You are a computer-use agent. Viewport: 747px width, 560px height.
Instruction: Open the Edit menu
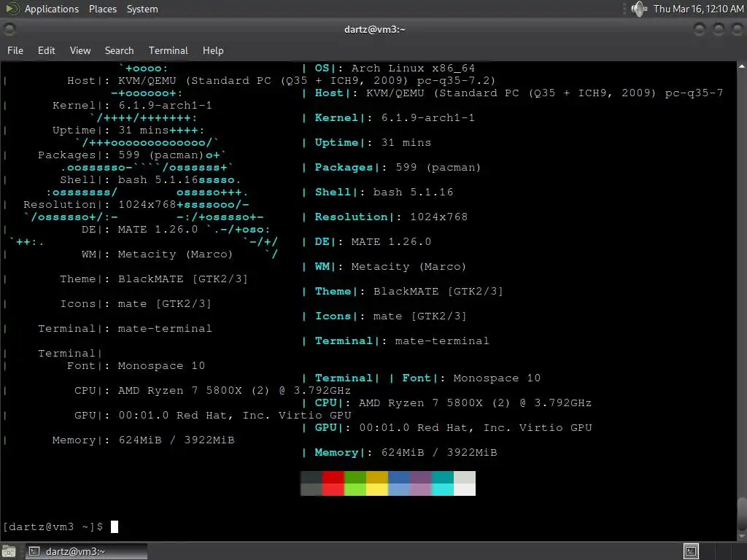coord(47,50)
